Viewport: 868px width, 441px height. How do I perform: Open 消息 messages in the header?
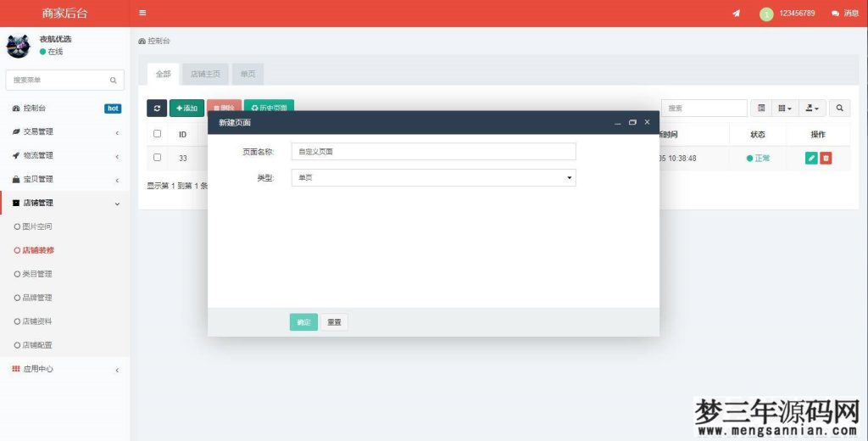tap(845, 14)
